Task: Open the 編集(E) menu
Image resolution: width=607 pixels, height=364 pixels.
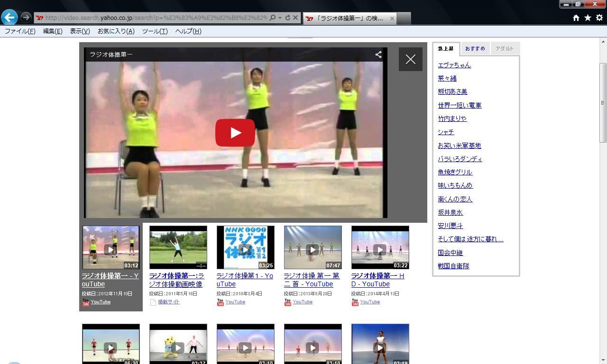Action: [53, 31]
